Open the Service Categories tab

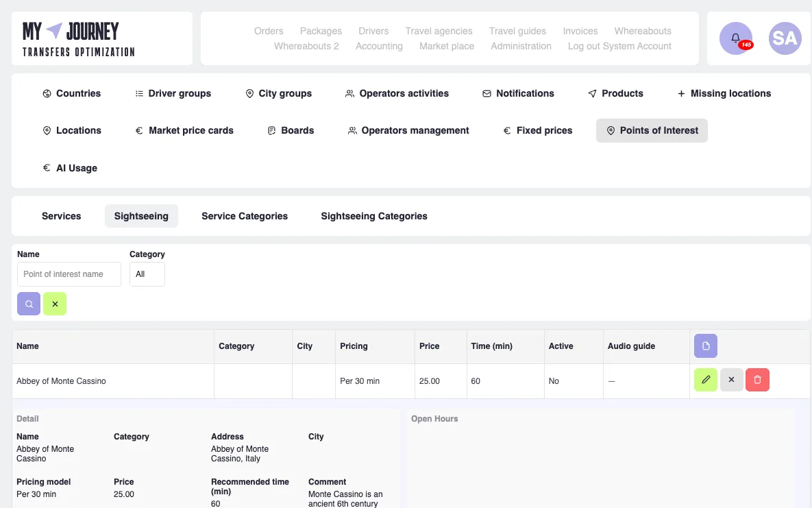click(x=245, y=216)
